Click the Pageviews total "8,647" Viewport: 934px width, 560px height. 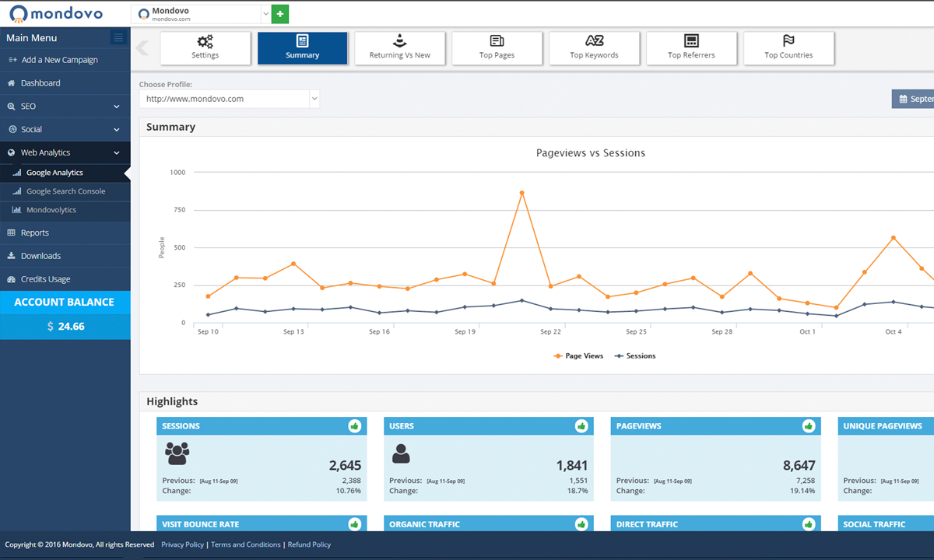(799, 466)
